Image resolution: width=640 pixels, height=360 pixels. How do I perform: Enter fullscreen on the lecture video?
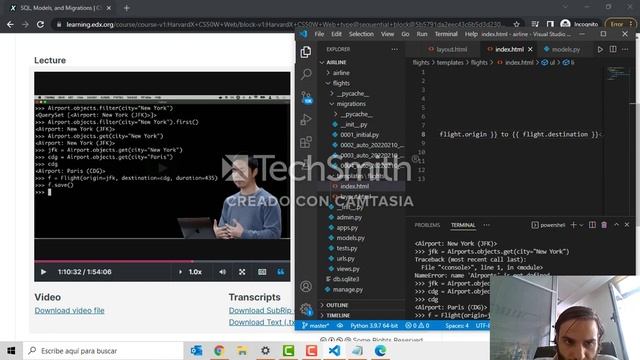coord(242,272)
